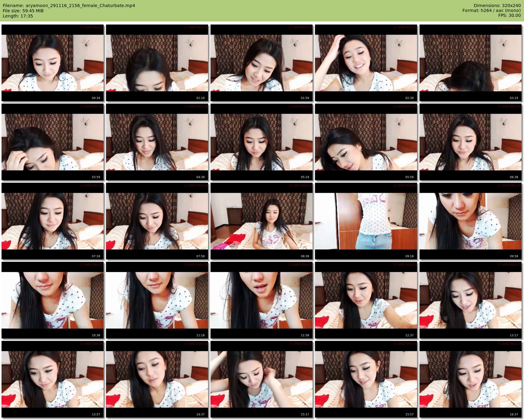Click the frame timestamped 03:59
Image resolution: width=524 pixels, height=420 pixels.
pyautogui.click(x=52, y=142)
